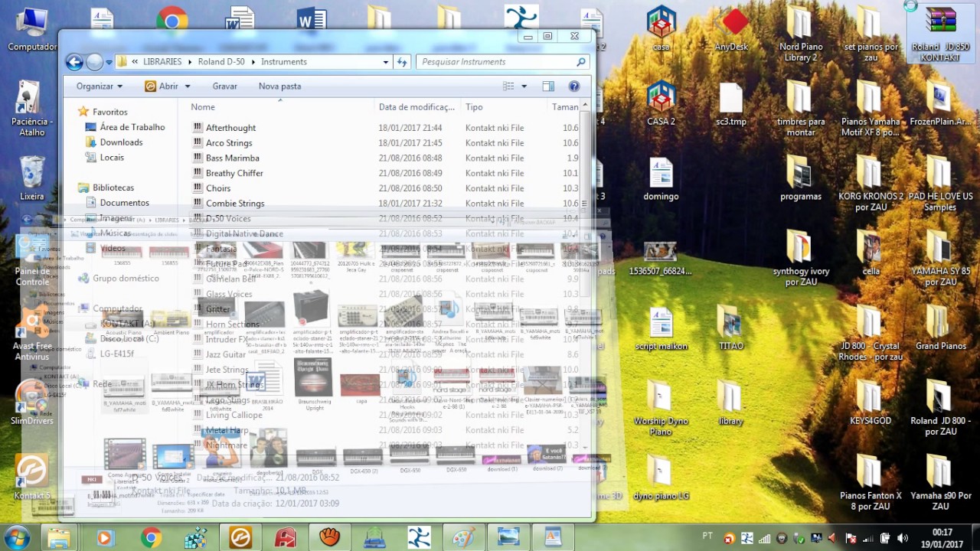Open the Windows Start menu orb
The image size is (980, 551).
[16, 537]
